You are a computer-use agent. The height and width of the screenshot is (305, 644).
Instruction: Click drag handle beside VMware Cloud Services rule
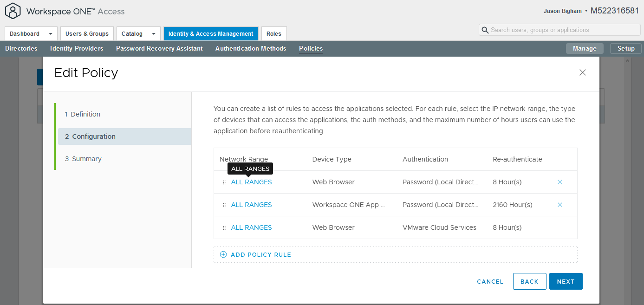tap(224, 227)
